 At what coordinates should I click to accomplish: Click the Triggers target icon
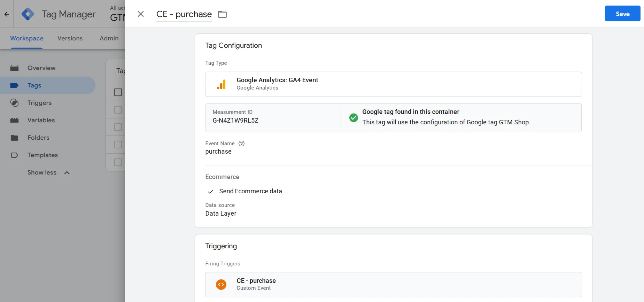click(x=14, y=103)
